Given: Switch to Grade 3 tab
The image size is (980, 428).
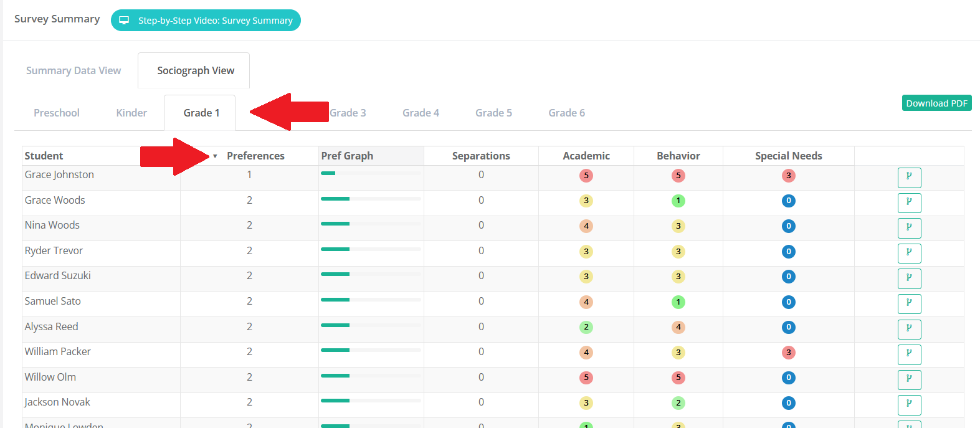Looking at the screenshot, I should click(348, 113).
